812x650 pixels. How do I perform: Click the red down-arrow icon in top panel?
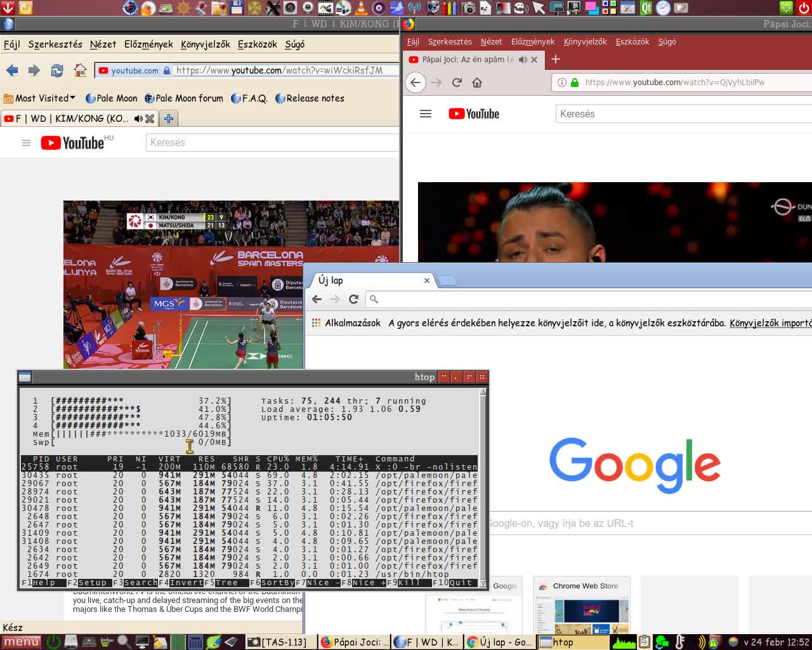(8, 8)
